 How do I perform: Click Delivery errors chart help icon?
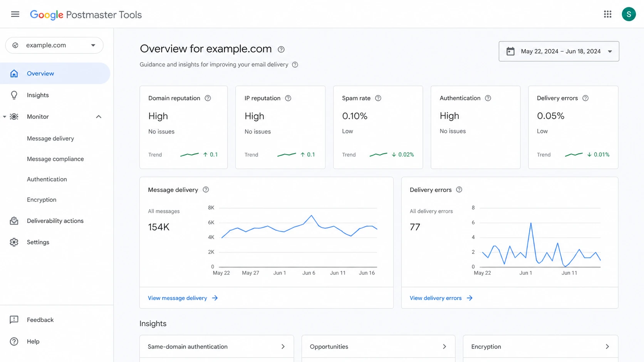(459, 190)
